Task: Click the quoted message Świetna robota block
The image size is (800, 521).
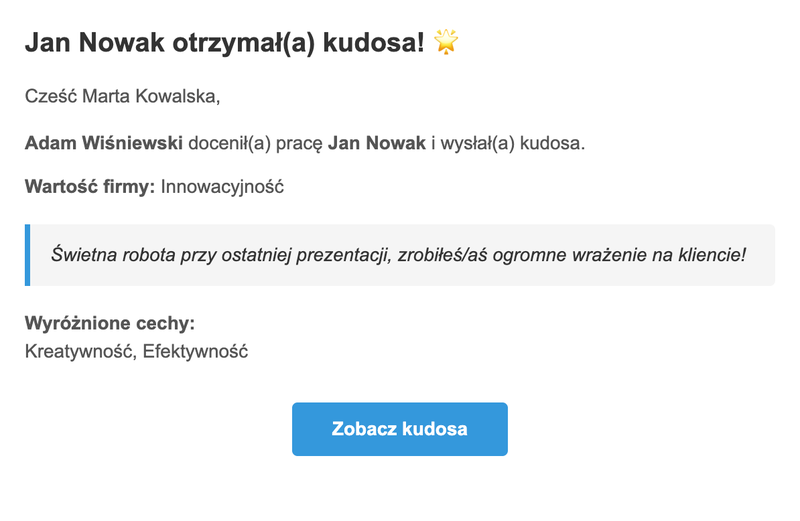Action: [x=399, y=255]
